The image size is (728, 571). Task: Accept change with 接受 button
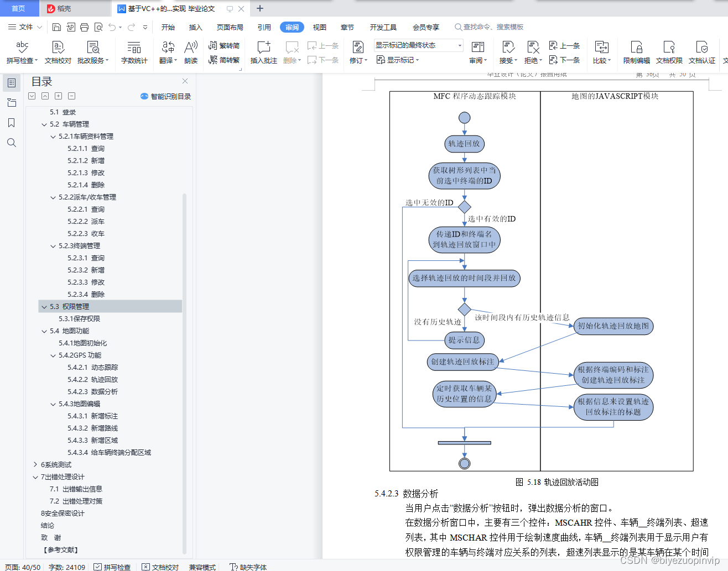tap(505, 52)
